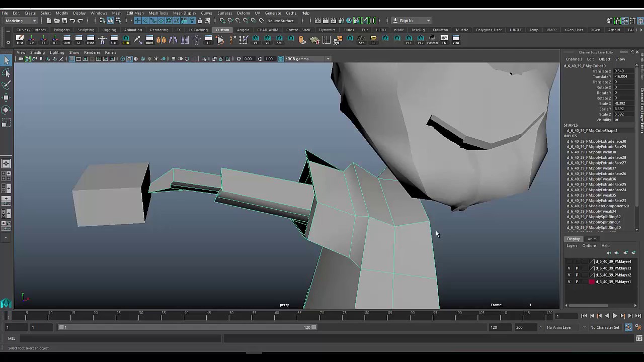The image size is (644, 362).
Task: Click the PL2 shelf icon
Action: coord(421,39)
